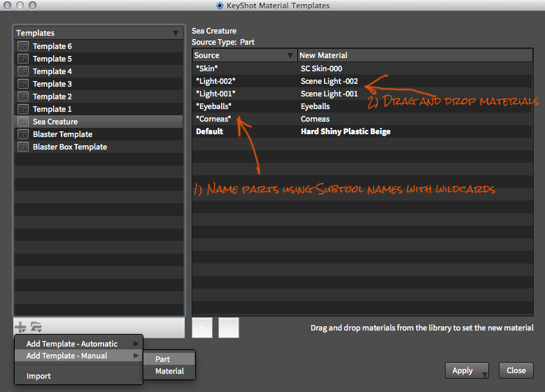
Task: Click the Blaster Template row icon
Action: 23,134
